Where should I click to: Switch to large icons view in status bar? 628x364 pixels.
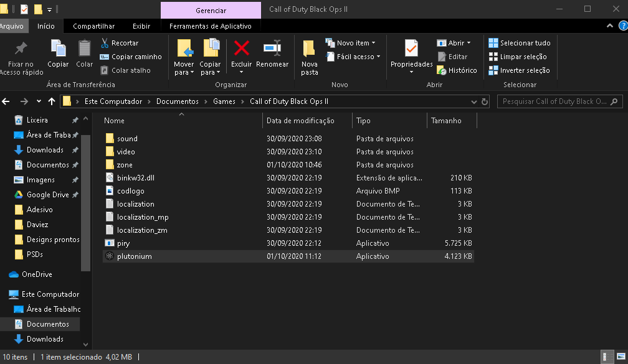(621, 357)
